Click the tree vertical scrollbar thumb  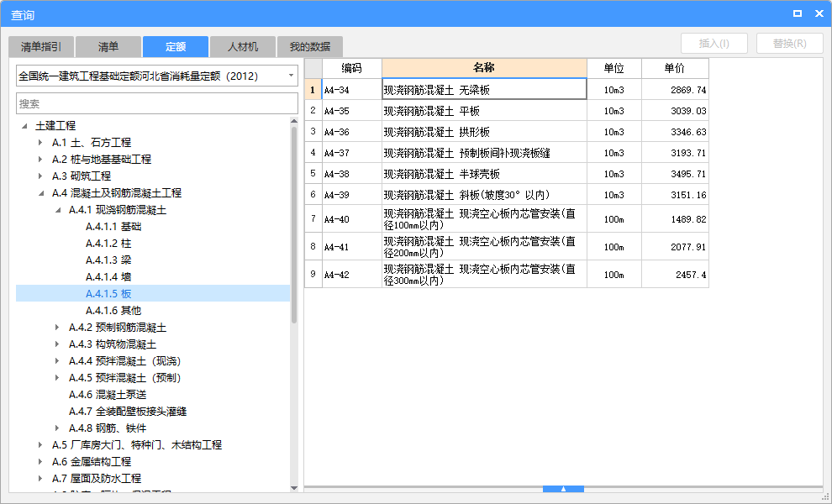point(294,225)
